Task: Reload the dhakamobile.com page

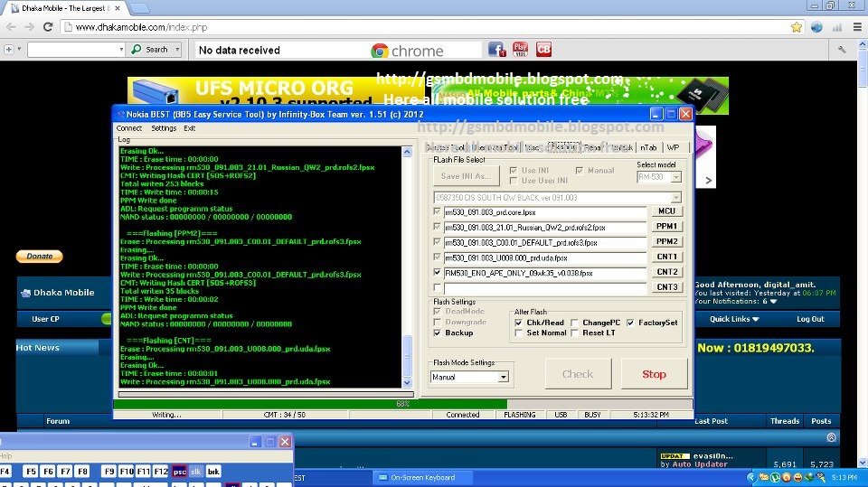Action: 48,27
